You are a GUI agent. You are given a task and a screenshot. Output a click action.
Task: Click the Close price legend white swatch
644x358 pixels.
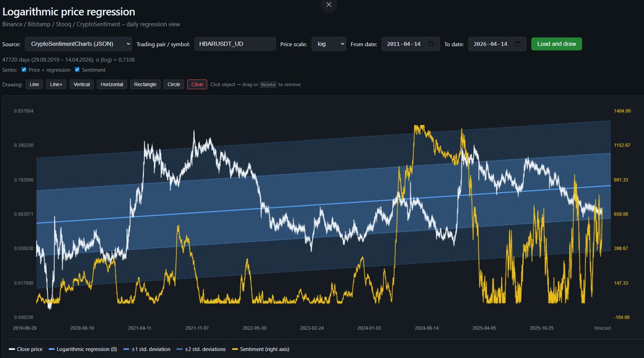point(11,349)
